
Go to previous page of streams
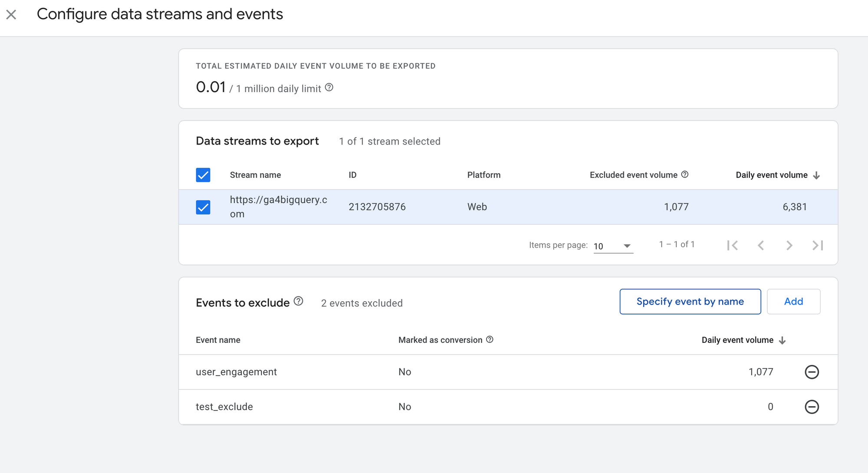pos(761,245)
